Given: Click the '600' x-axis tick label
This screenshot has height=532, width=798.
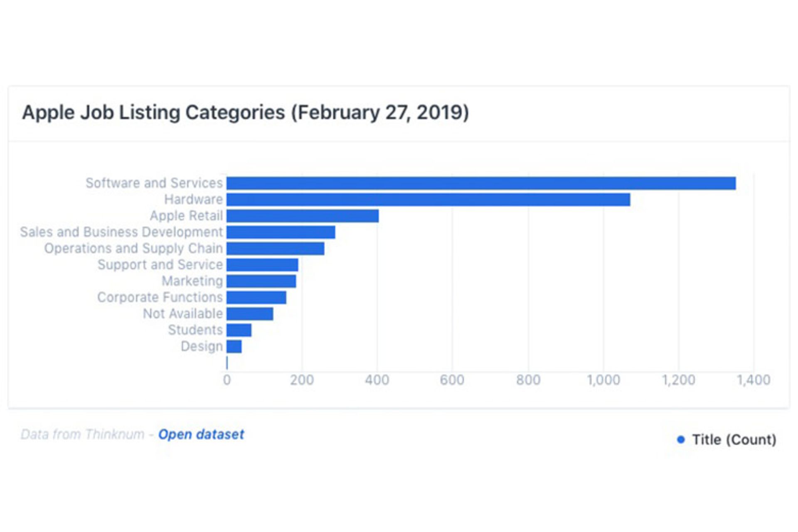Looking at the screenshot, I should 452,380.
